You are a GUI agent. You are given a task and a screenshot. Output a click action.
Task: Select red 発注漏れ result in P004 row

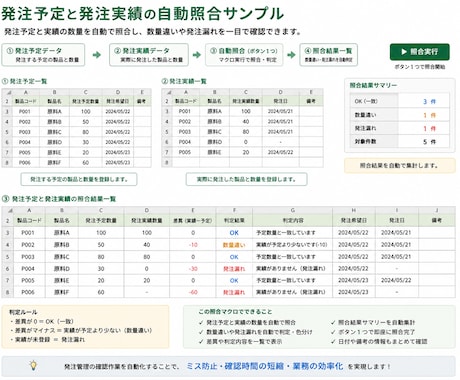(234, 269)
